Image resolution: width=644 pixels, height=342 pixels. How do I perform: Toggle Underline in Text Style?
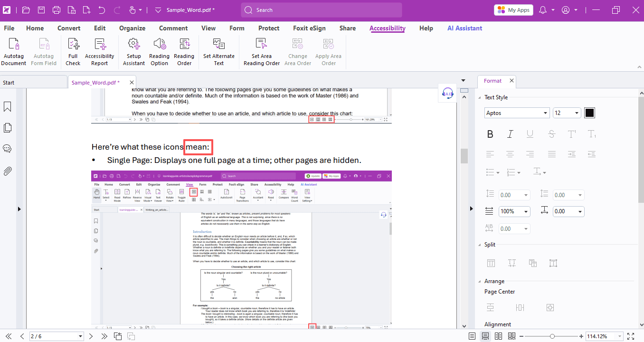(530, 134)
